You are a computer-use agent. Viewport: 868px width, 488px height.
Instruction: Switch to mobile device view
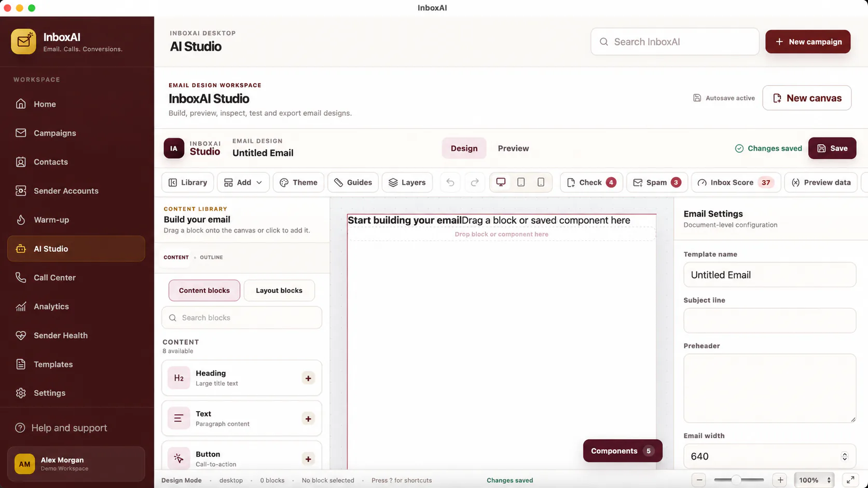[541, 182]
